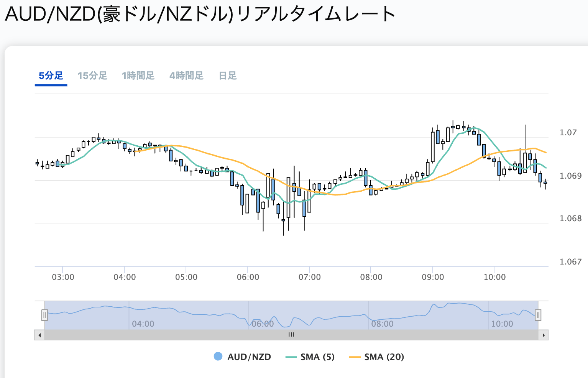The width and height of the screenshot is (588, 378).
Task: Click the navigator scrollbar right arrow
Action: [x=543, y=335]
